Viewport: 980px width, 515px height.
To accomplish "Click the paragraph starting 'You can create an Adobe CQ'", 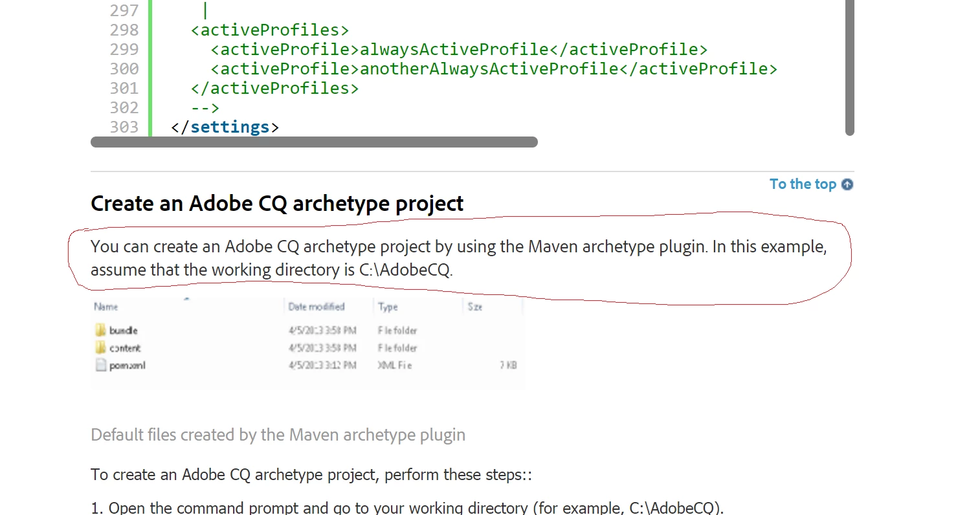I will (459, 258).
